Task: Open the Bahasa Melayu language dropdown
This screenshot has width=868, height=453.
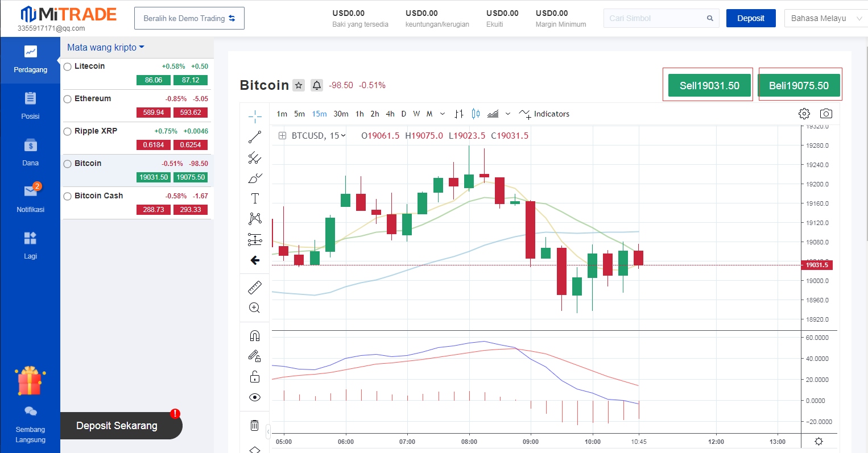Action: [826, 18]
